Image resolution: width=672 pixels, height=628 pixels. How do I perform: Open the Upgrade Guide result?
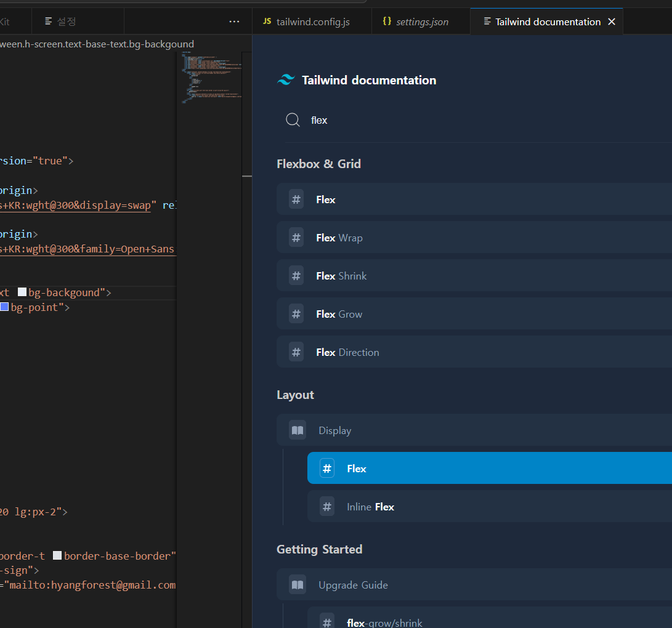[474, 585]
